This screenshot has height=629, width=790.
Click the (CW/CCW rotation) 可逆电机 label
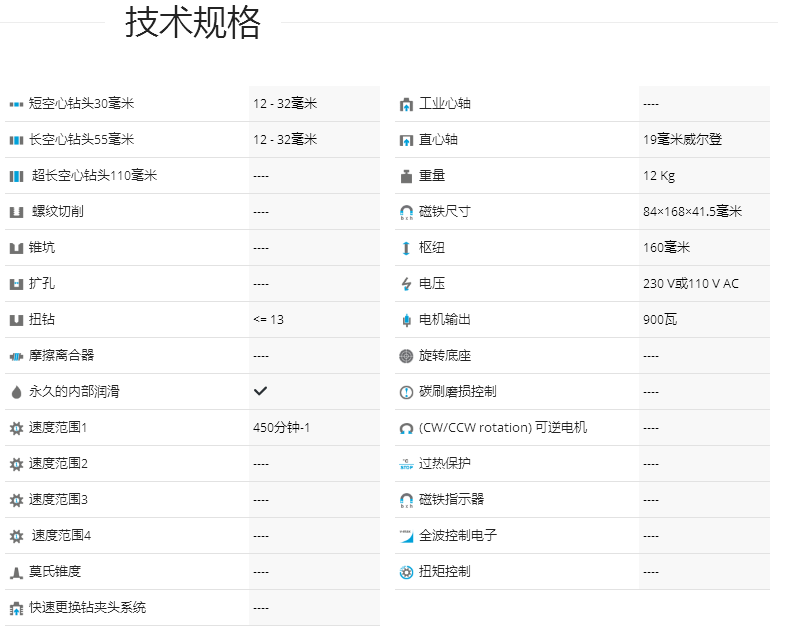(503, 428)
